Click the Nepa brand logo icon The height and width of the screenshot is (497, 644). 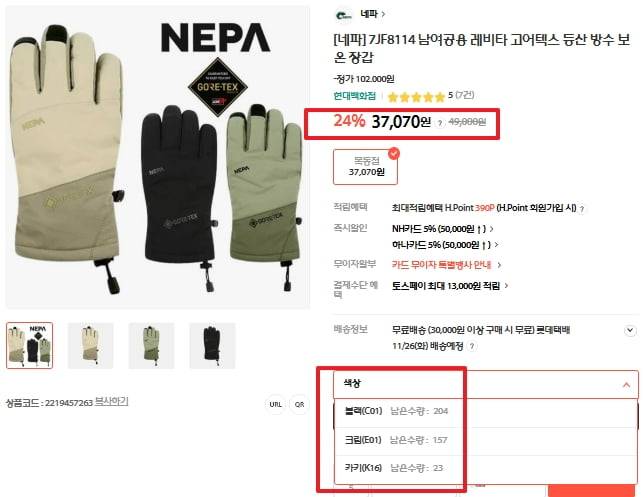(x=343, y=15)
